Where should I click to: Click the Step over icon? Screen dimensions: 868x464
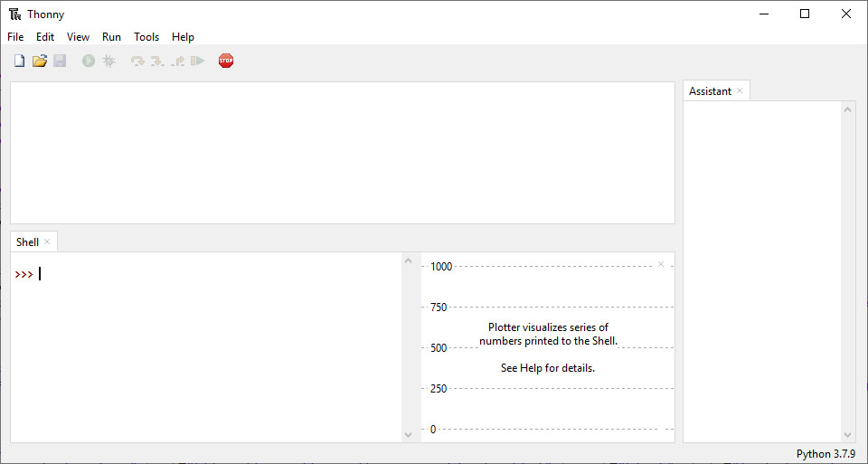tap(137, 61)
